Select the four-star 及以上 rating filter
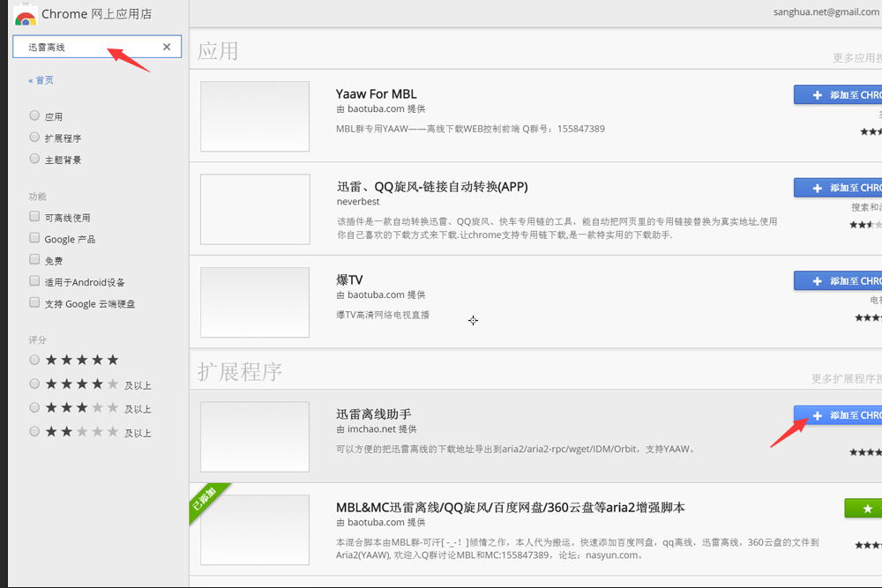This screenshot has width=882, height=588. tap(34, 383)
